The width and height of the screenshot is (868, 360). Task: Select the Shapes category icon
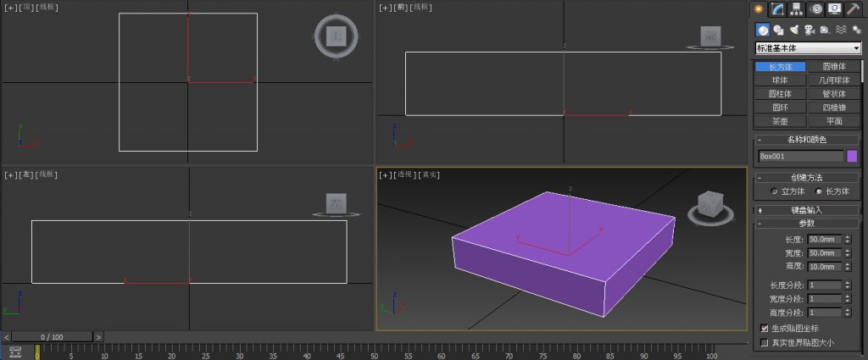pos(779,30)
